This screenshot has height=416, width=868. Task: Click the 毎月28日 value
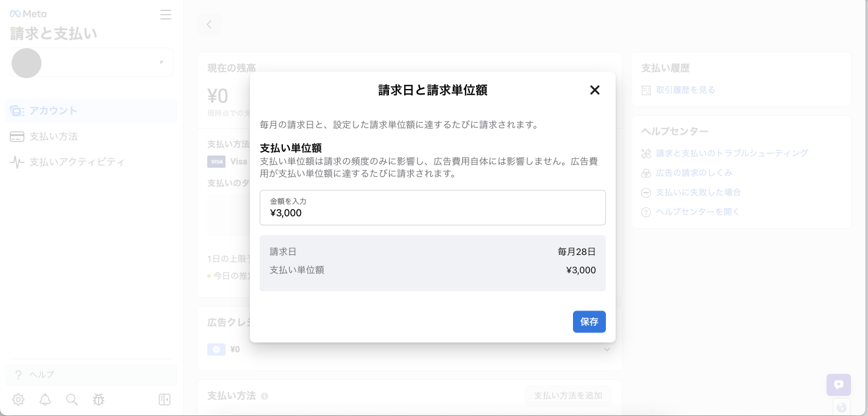pyautogui.click(x=577, y=251)
